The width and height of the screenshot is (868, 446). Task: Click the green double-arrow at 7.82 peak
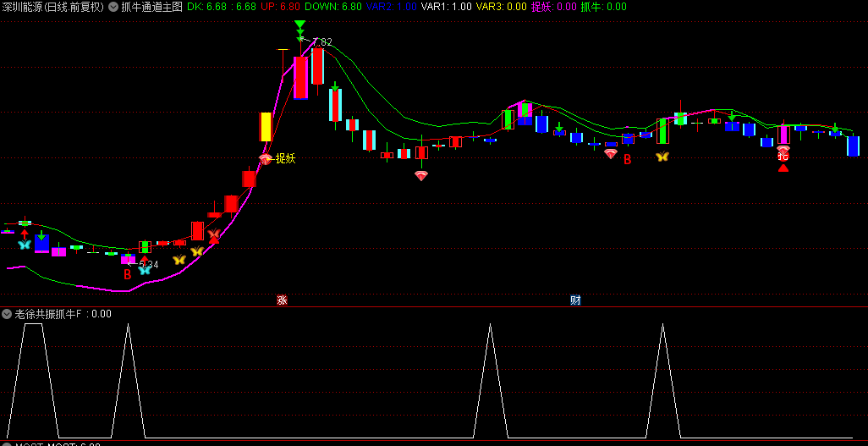tap(299, 30)
